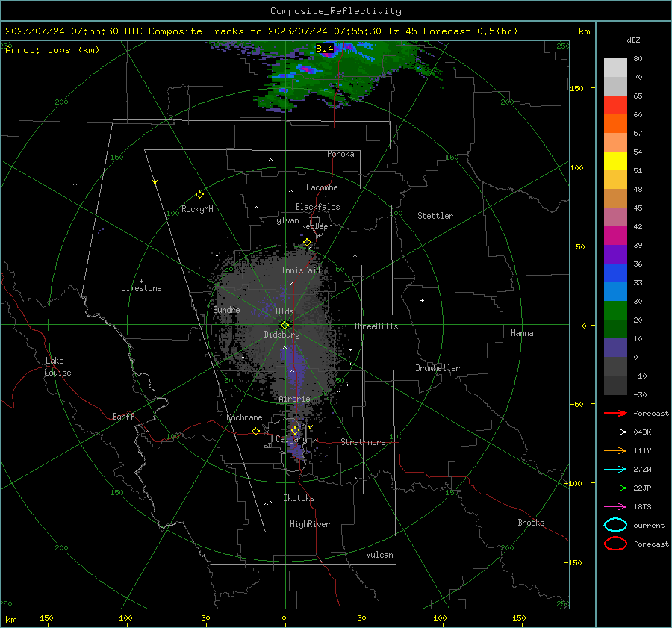Click the Ponoka town label
Image resolution: width=672 pixels, height=628 pixels.
(x=340, y=154)
